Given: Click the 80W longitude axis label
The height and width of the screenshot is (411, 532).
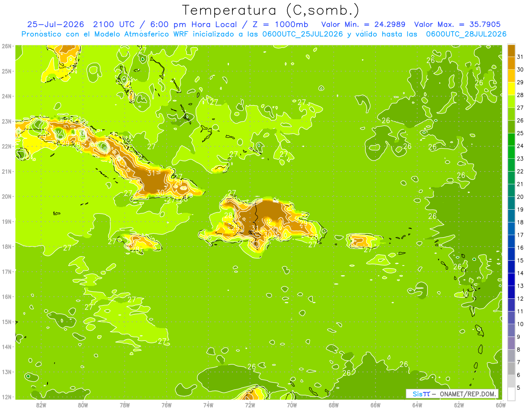Looking at the screenshot, I should click(82, 405).
